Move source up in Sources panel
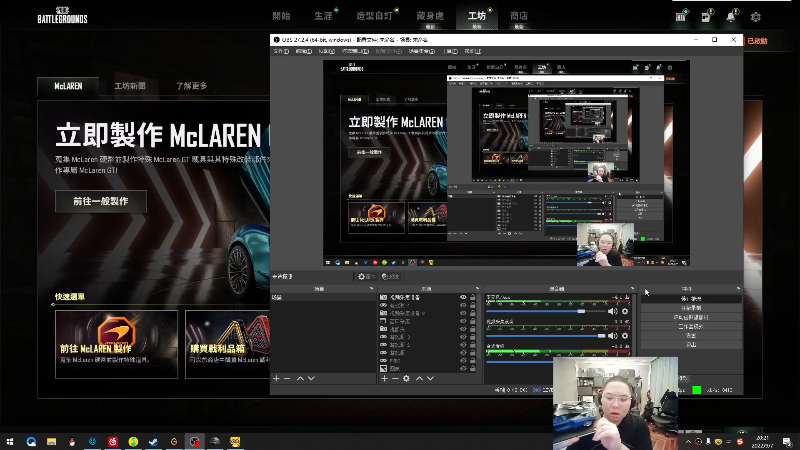Viewport: 800px width, 450px height. pos(419,379)
